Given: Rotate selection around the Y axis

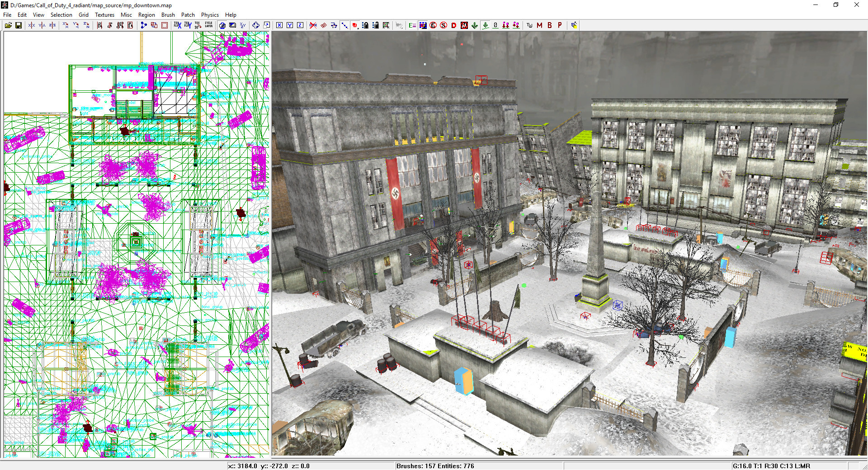Looking at the screenshot, I should (x=76, y=25).
